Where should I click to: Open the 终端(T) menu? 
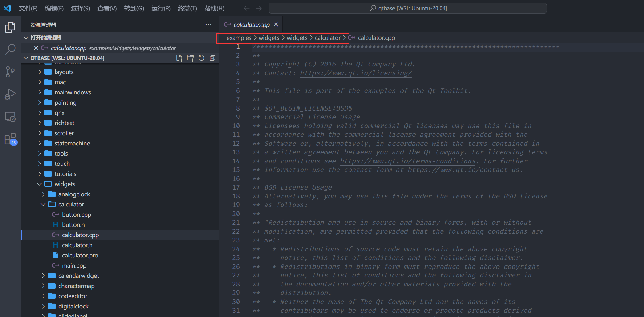click(187, 8)
